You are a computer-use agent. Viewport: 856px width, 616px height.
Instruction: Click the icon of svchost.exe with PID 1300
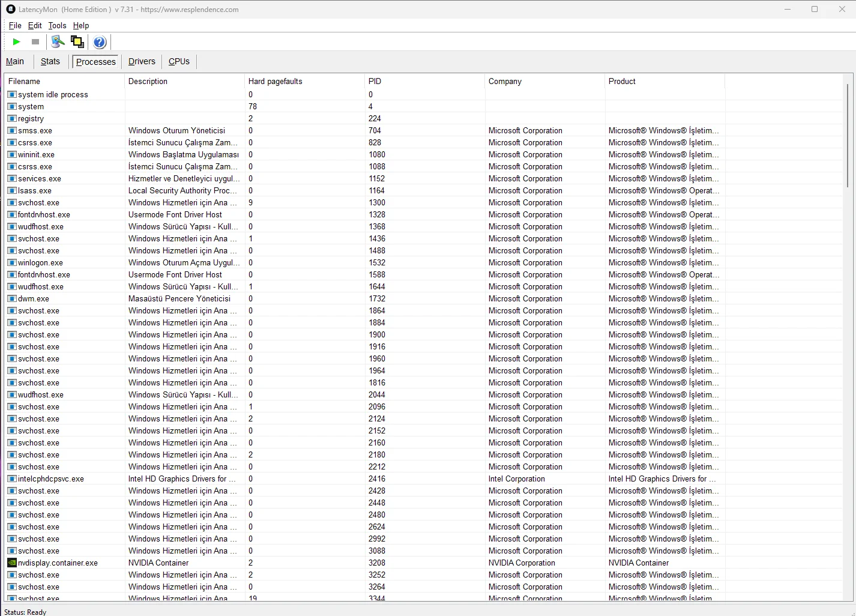tap(12, 202)
